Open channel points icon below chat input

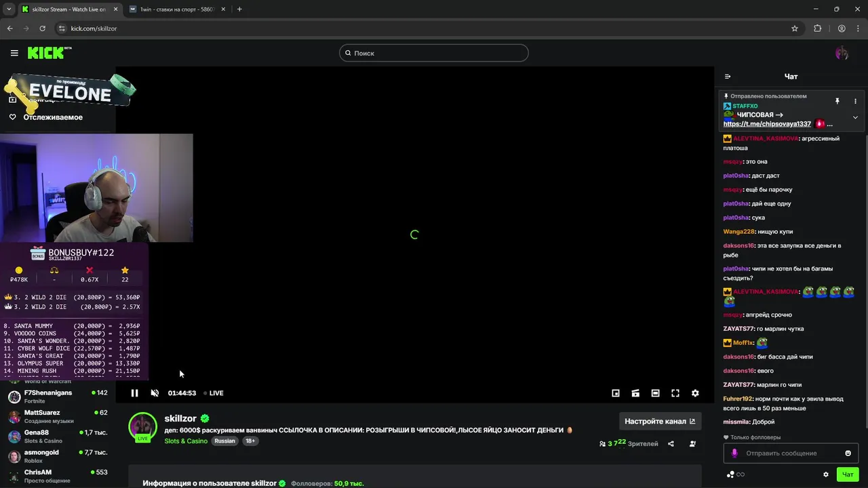click(735, 474)
